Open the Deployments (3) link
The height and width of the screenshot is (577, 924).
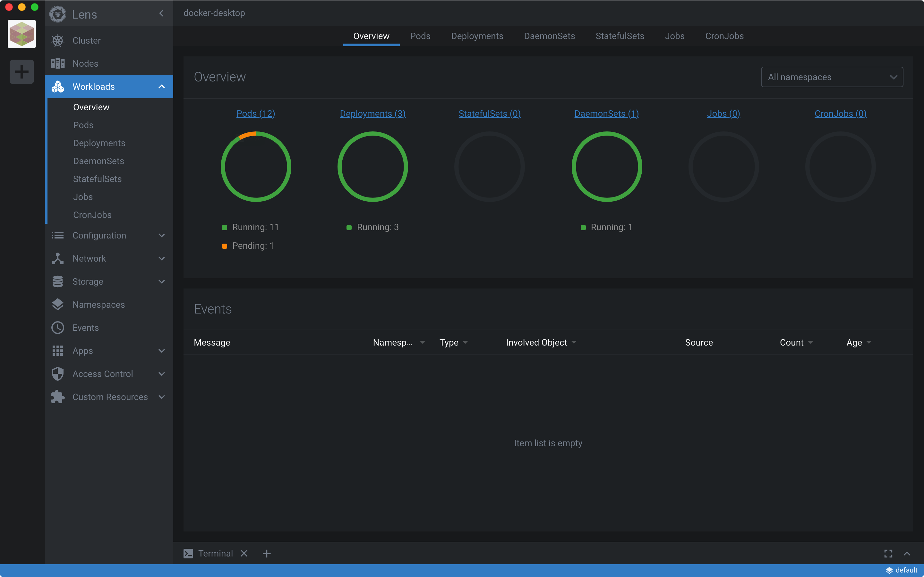click(x=372, y=114)
